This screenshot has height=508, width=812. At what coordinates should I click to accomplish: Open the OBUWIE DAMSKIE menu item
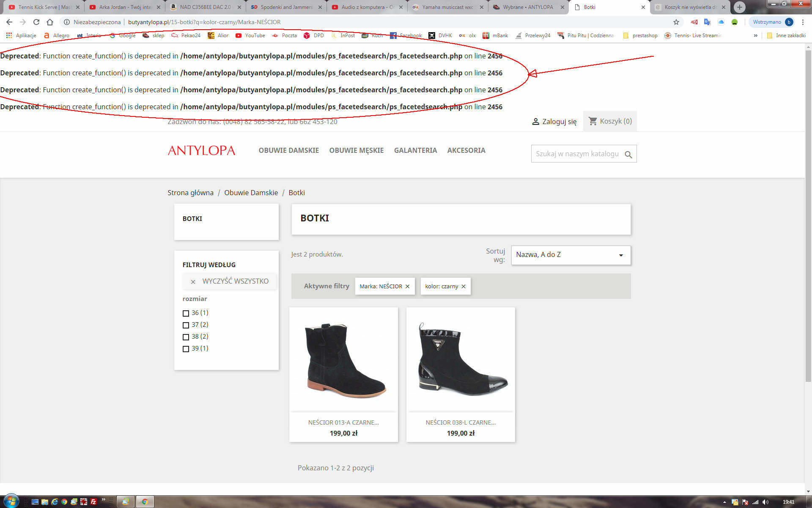(288, 150)
